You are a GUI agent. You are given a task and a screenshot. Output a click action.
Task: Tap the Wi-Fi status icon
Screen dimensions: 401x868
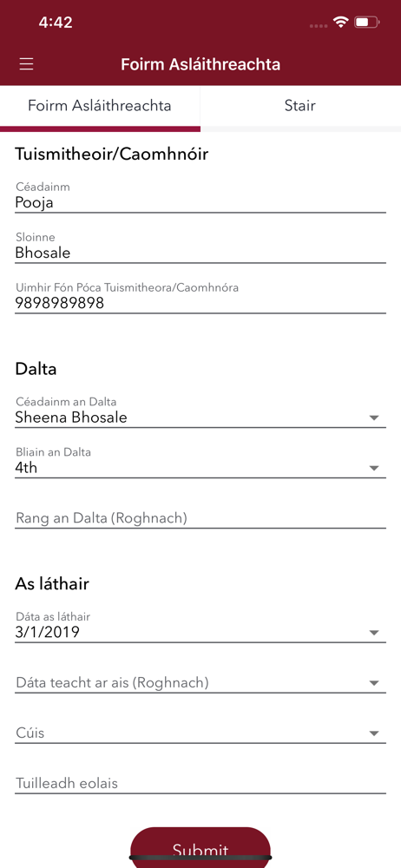(x=340, y=23)
